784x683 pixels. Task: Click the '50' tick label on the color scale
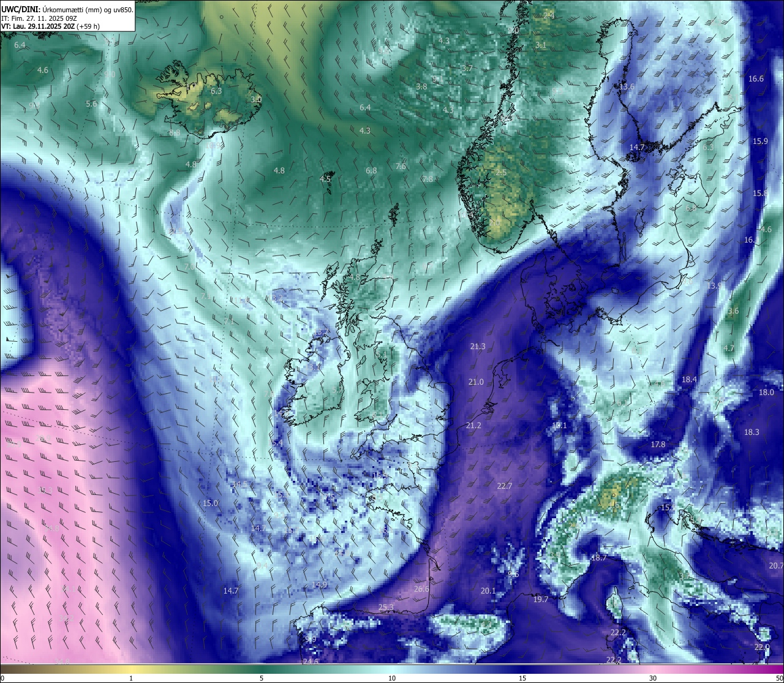(779, 678)
